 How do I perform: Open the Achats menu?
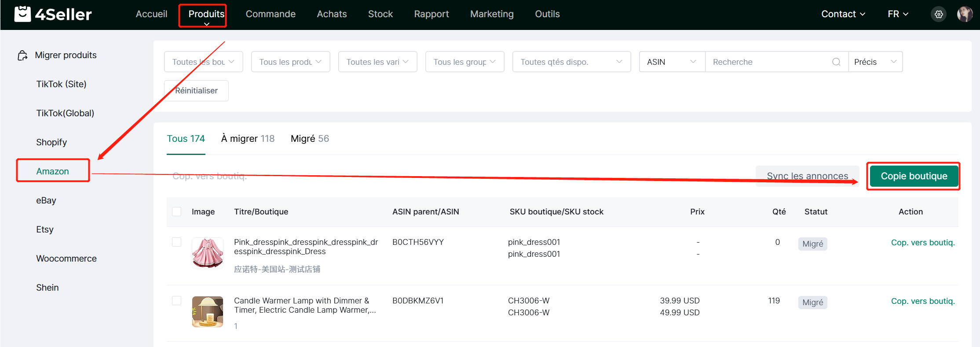[x=332, y=14]
